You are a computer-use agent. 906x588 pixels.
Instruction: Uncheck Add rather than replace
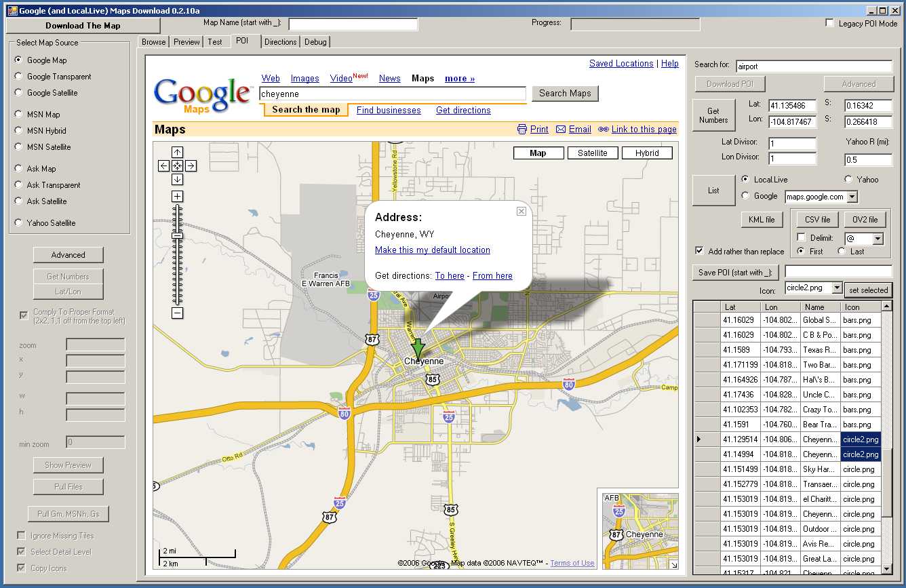pyautogui.click(x=700, y=251)
